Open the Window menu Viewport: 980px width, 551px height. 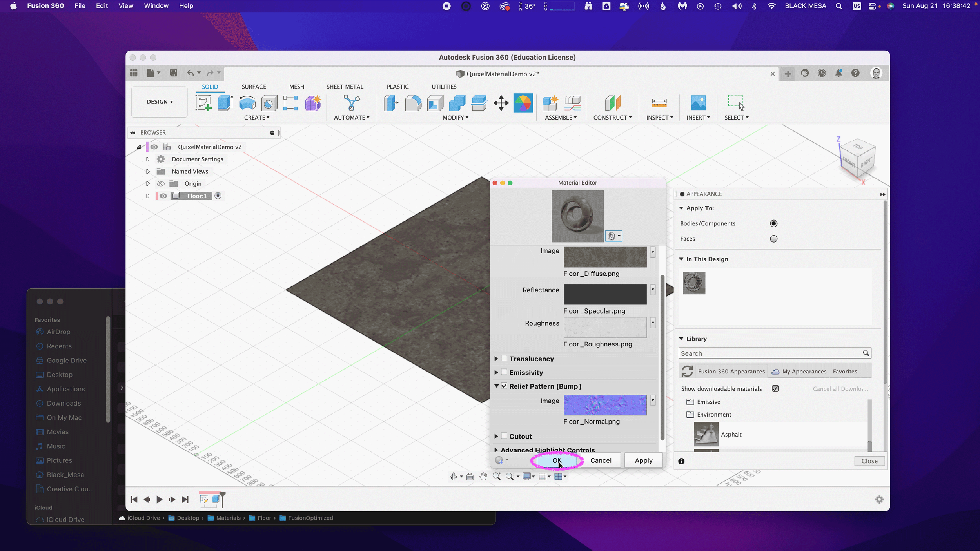(156, 6)
